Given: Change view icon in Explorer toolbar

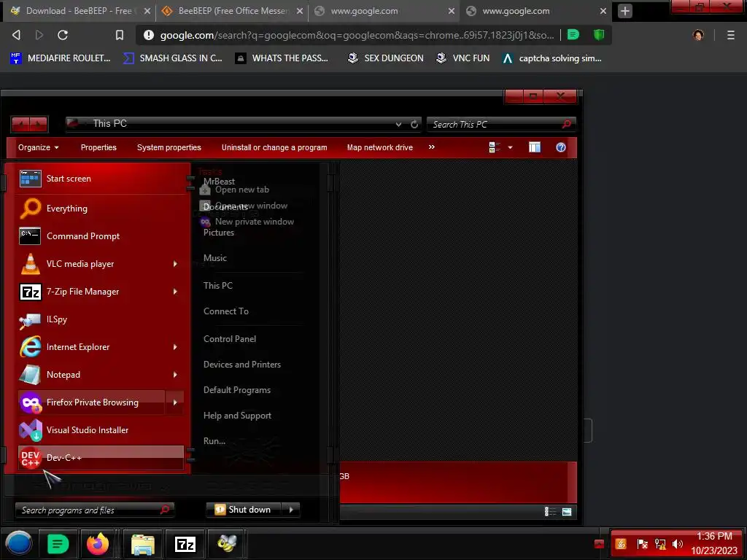Looking at the screenshot, I should tap(495, 147).
